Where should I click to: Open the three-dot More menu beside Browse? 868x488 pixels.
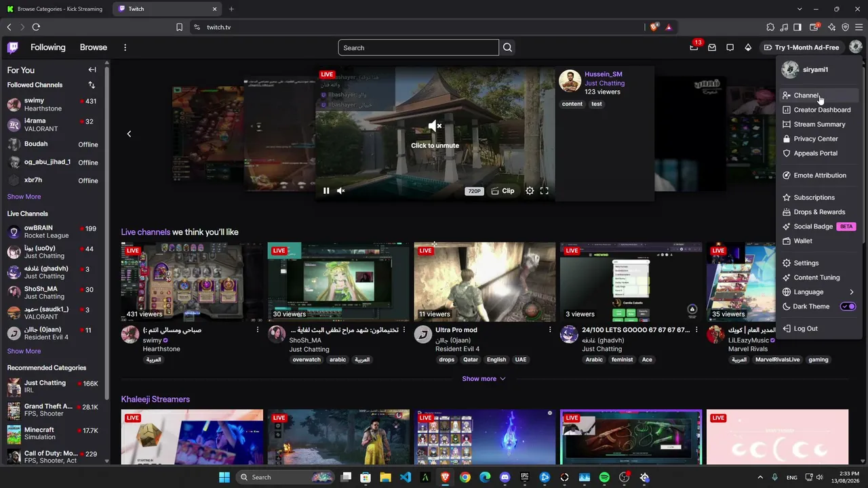click(x=125, y=47)
